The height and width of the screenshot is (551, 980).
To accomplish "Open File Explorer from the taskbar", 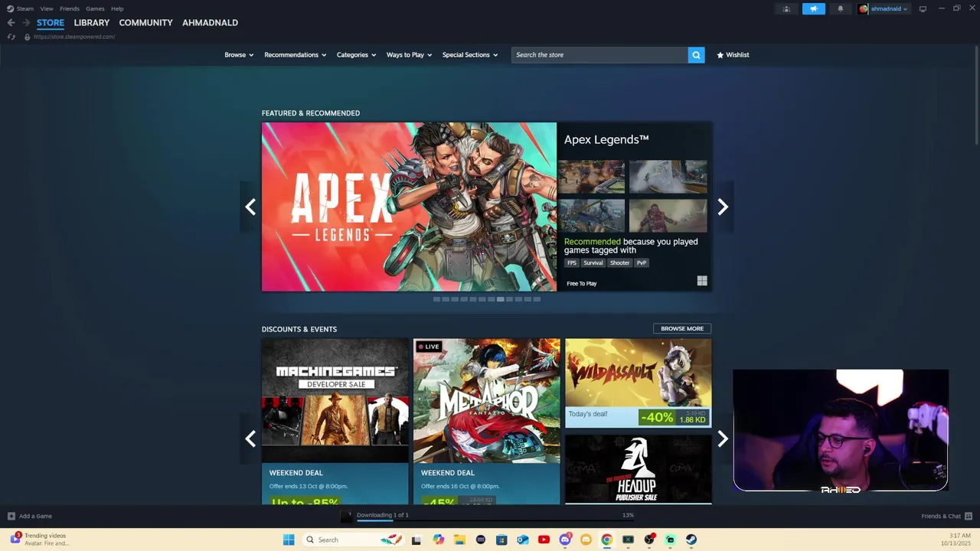I will [459, 540].
